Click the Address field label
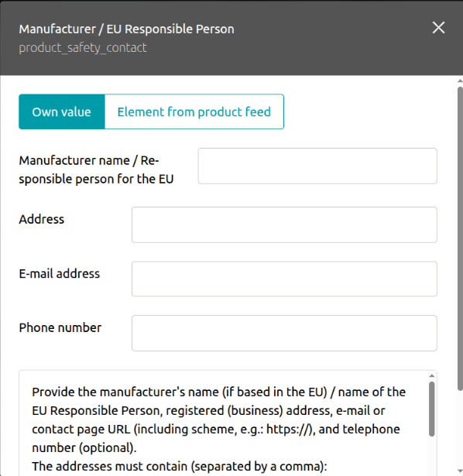463x476 pixels. click(x=42, y=219)
